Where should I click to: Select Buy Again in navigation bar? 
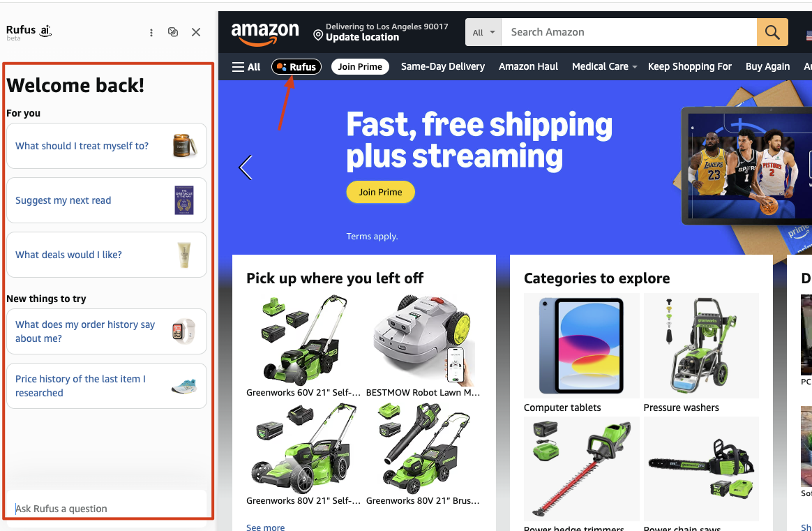767,67
